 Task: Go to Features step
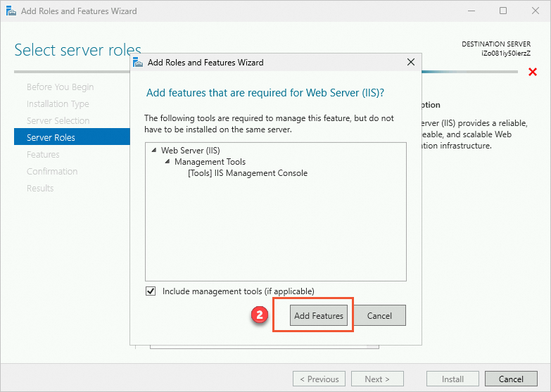click(x=43, y=154)
